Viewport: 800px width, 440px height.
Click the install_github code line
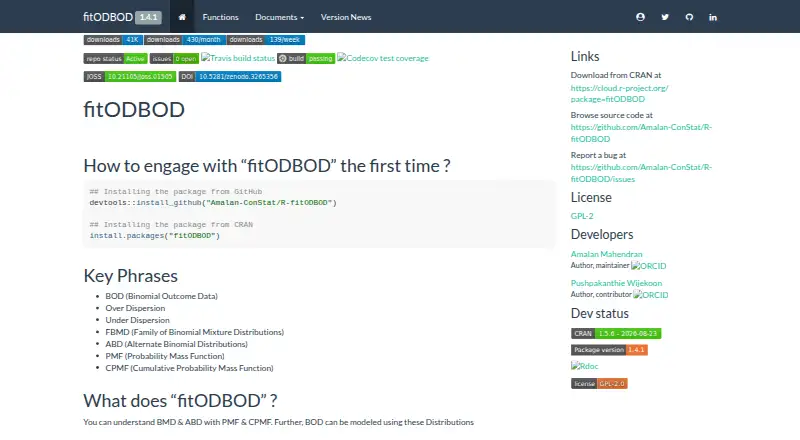pos(213,203)
